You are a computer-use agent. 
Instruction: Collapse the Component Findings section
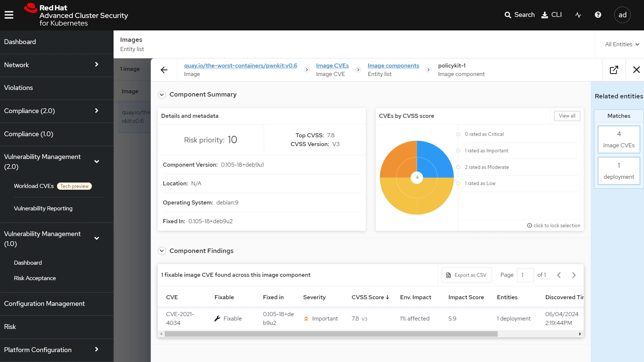click(162, 251)
